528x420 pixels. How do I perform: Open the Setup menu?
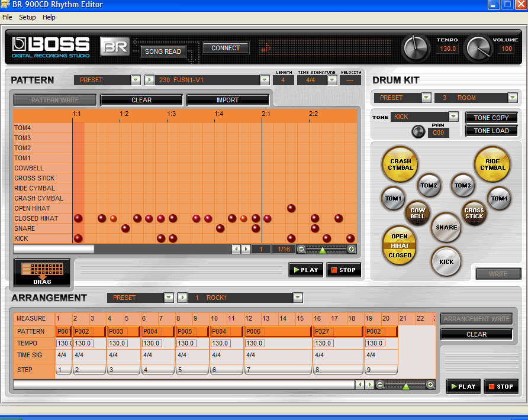(27, 17)
